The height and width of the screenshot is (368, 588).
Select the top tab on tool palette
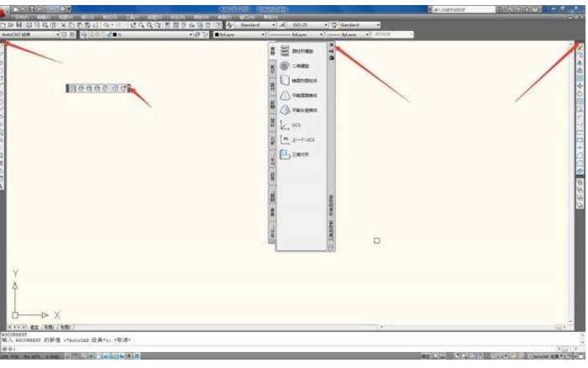click(271, 52)
